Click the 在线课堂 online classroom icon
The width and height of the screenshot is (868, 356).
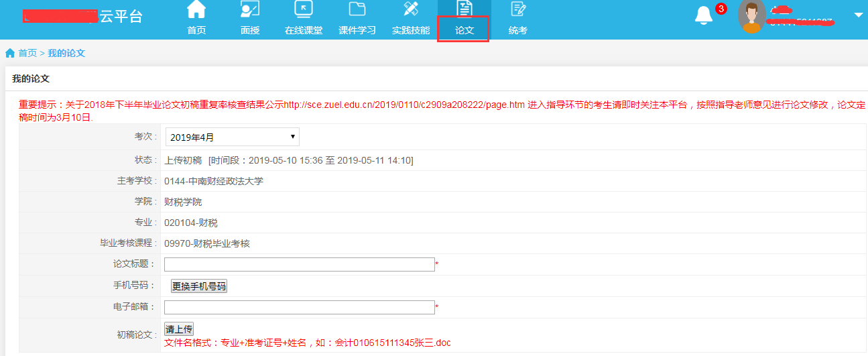point(304,9)
